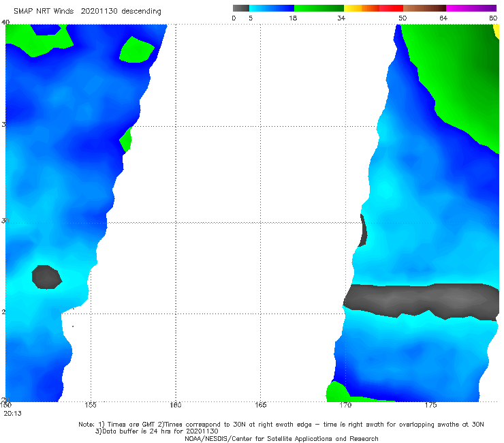Image resolution: width=504 pixels, height=443 pixels.
Task: Click the color bar label "5"
Action: pos(251,18)
